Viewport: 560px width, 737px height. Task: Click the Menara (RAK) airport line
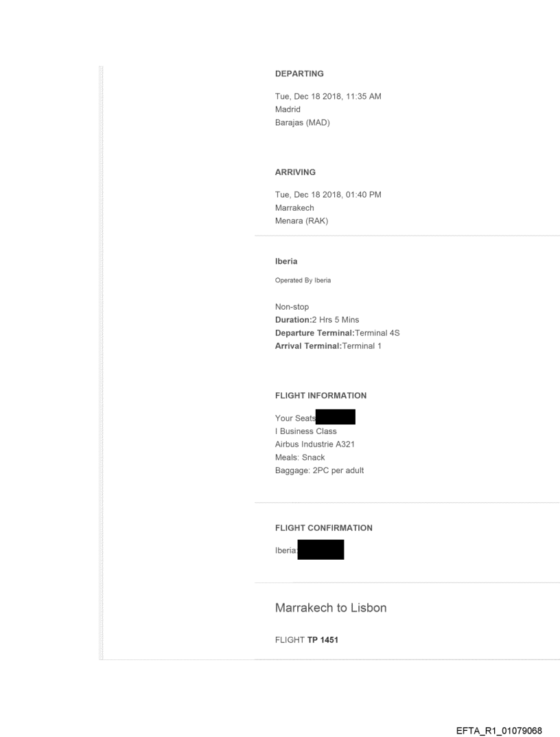tap(302, 220)
